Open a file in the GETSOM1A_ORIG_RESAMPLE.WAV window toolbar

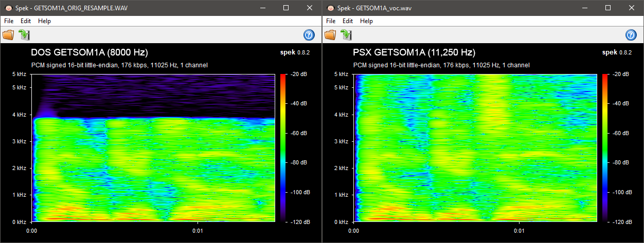pos(8,35)
